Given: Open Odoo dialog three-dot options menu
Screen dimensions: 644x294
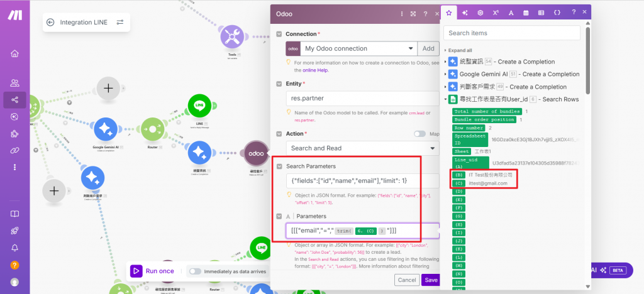Looking at the screenshot, I should pyautogui.click(x=402, y=14).
